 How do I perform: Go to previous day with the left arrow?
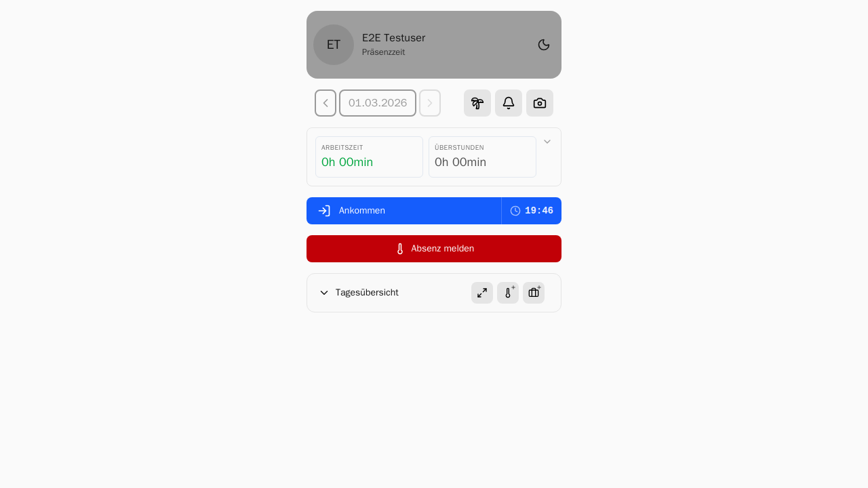click(x=325, y=103)
